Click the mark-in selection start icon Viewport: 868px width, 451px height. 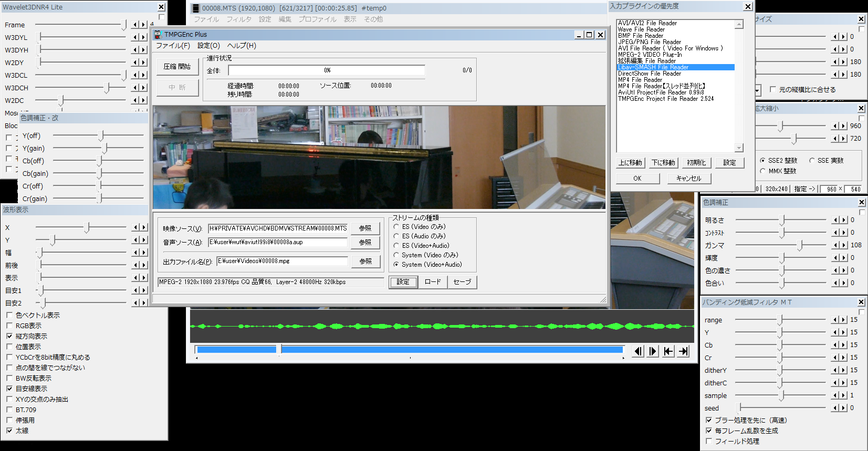[x=668, y=351]
